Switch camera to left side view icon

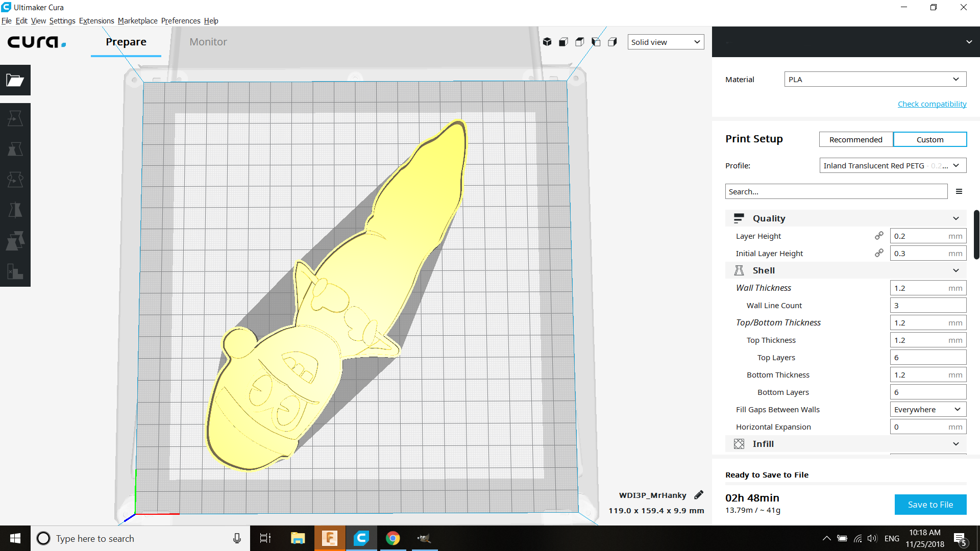pos(596,42)
